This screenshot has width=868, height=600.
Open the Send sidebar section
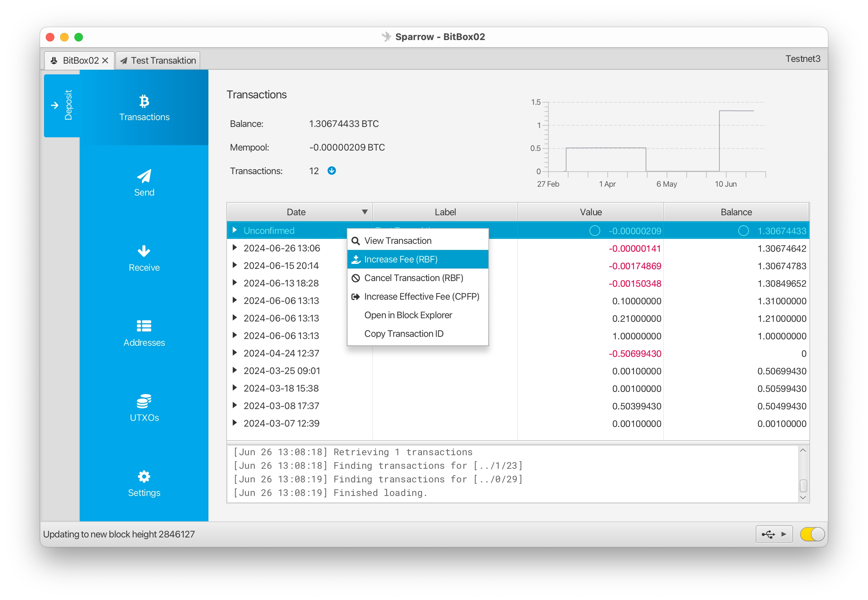pyautogui.click(x=144, y=183)
